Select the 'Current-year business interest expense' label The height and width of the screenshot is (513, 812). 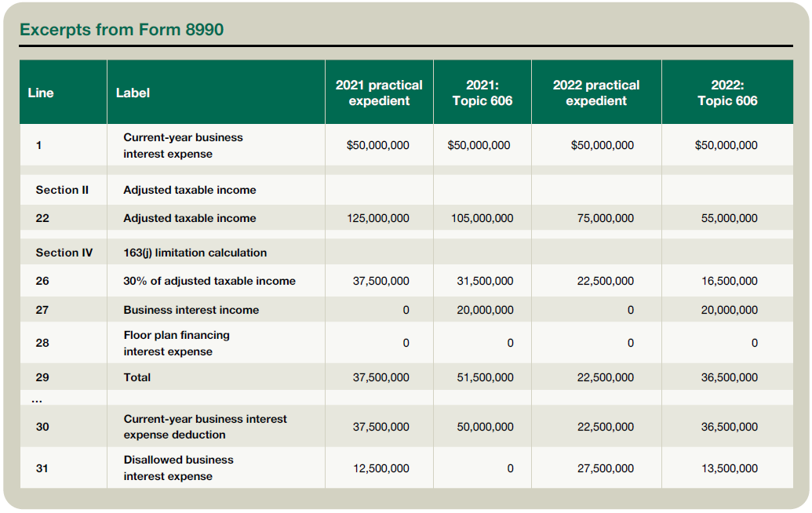pyautogui.click(x=183, y=145)
